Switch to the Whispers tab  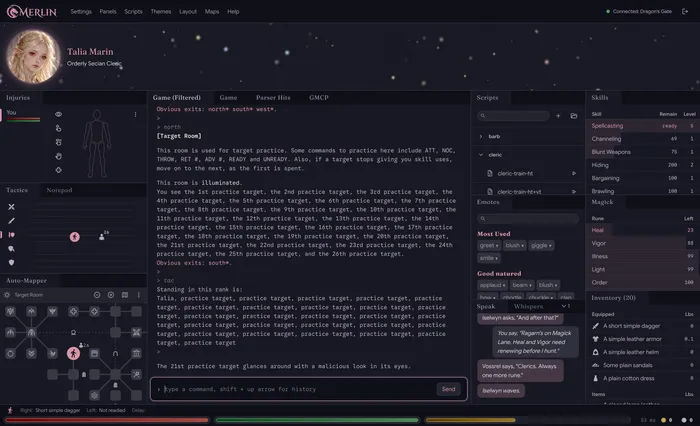pyautogui.click(x=529, y=306)
